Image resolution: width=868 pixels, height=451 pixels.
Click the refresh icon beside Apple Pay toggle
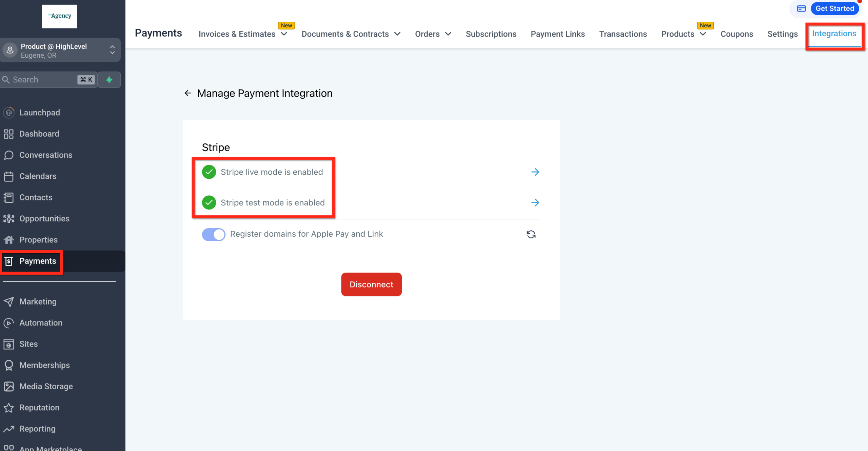pos(531,234)
